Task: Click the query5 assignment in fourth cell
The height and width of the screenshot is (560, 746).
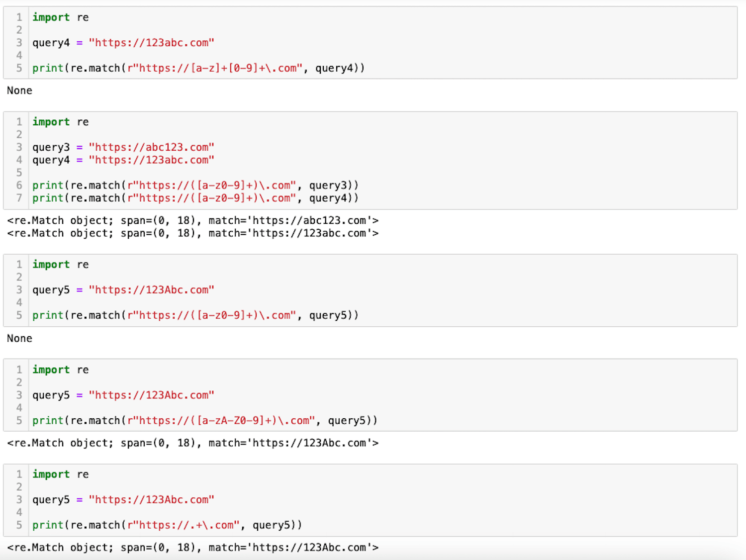Action: click(123, 395)
